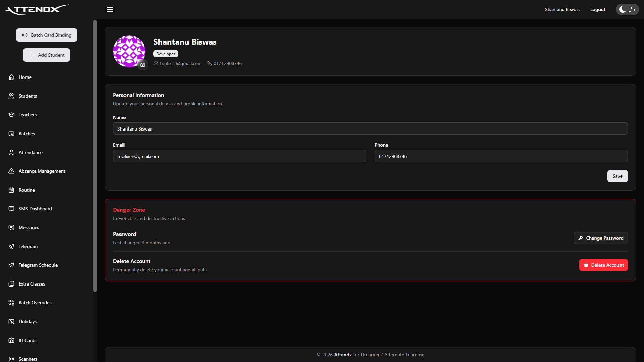Click the Logout link
Image resolution: width=644 pixels, height=362 pixels.
597,9
